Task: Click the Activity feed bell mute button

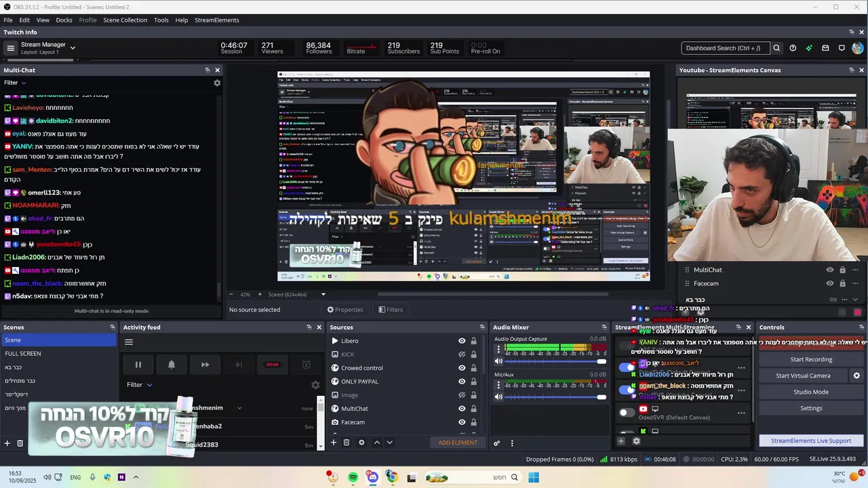Action: coord(171,365)
